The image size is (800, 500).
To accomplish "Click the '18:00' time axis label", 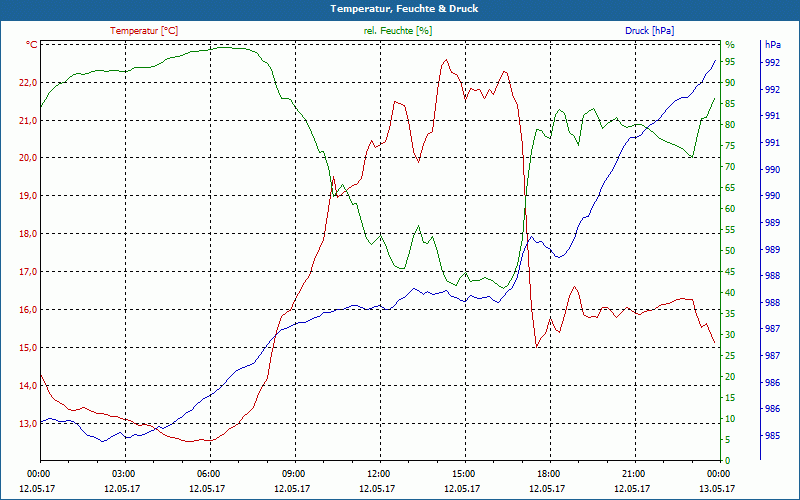I will point(548,474).
